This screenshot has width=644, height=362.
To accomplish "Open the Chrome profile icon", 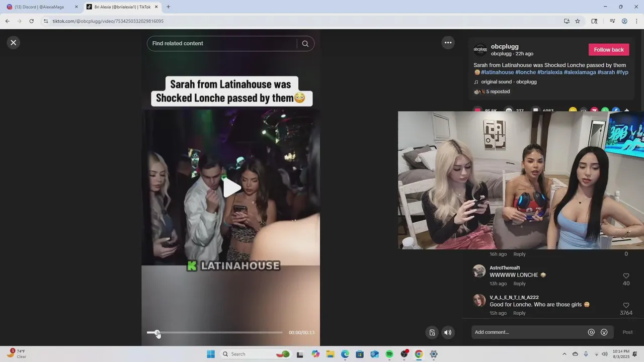I will [x=624, y=21].
